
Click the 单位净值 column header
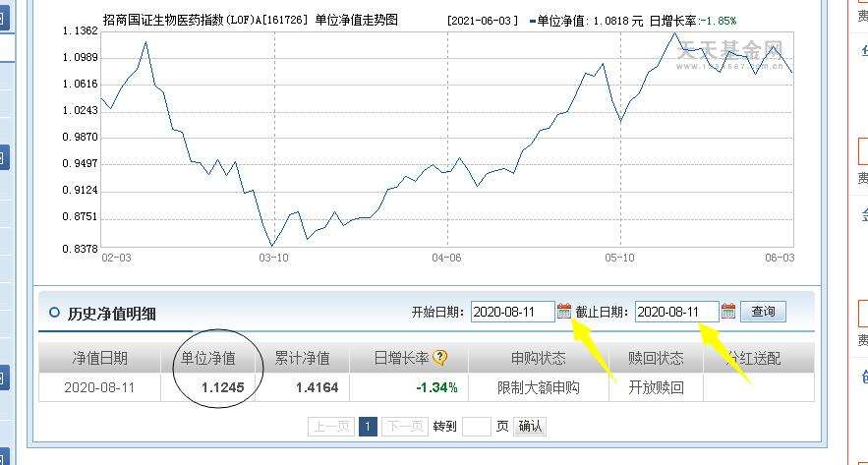[x=208, y=358]
